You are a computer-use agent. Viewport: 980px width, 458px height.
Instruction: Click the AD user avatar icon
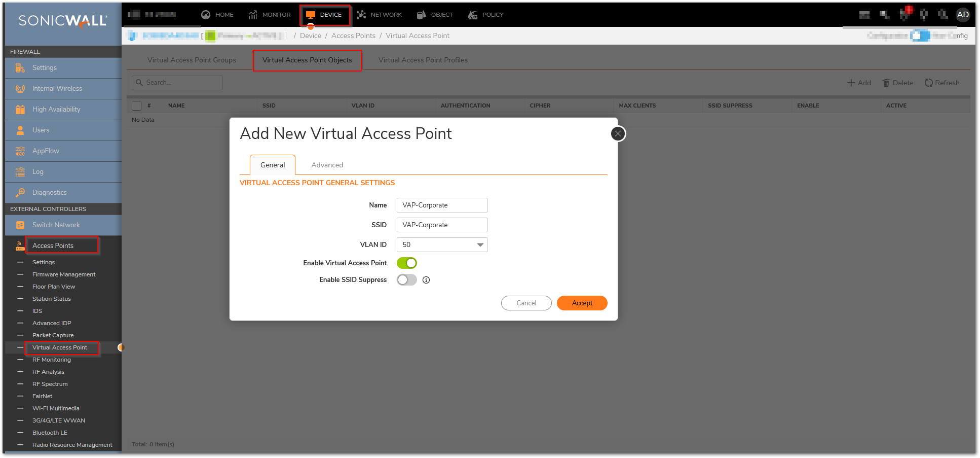963,15
